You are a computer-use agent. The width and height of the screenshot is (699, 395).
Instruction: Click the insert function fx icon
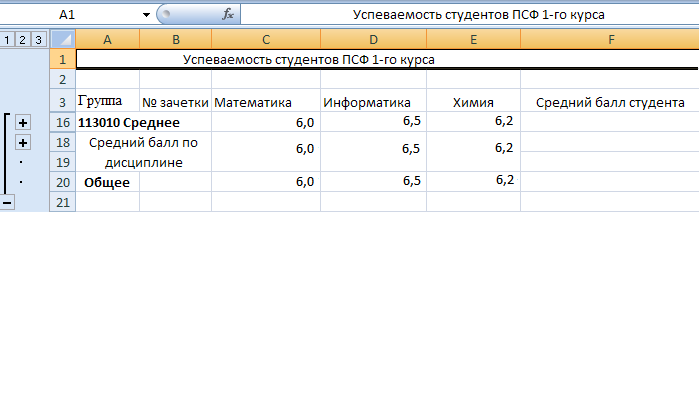[228, 15]
